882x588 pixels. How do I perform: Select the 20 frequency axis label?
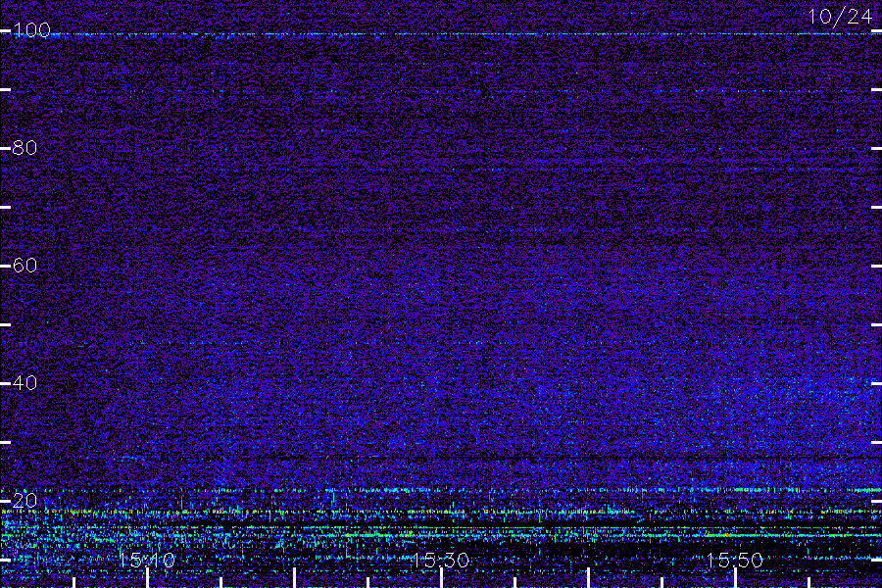coord(24,500)
